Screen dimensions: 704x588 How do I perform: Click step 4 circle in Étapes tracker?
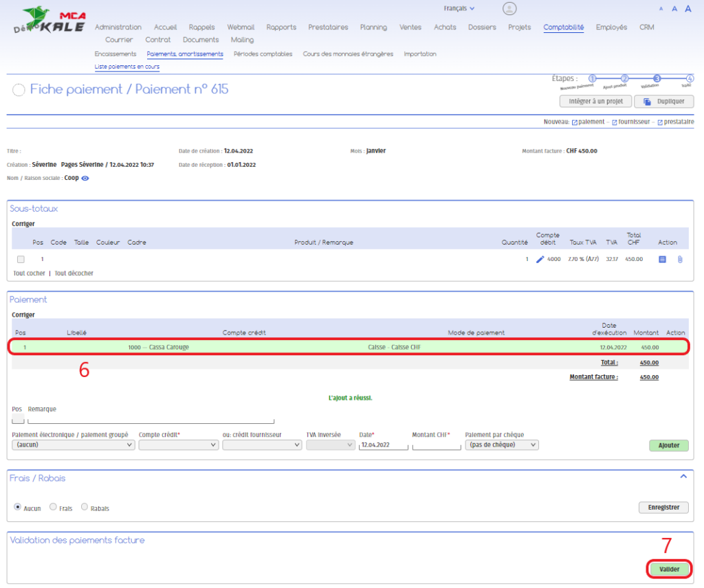690,79
